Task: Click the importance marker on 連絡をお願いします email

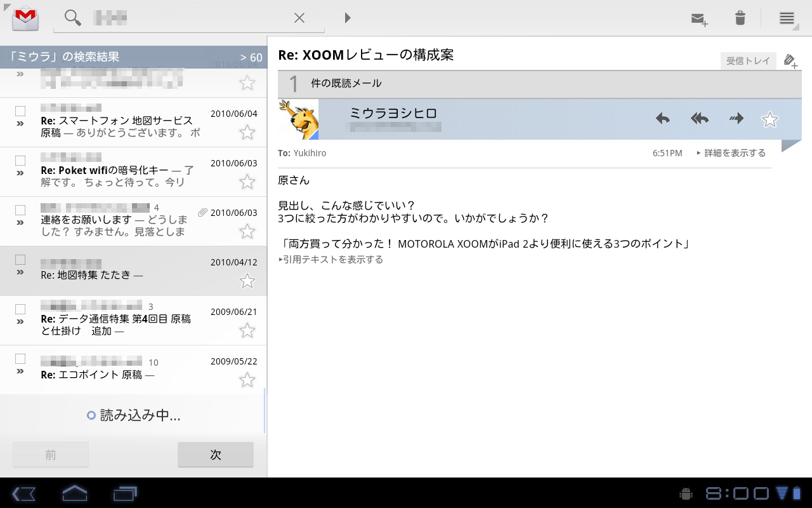Action: click(20, 222)
